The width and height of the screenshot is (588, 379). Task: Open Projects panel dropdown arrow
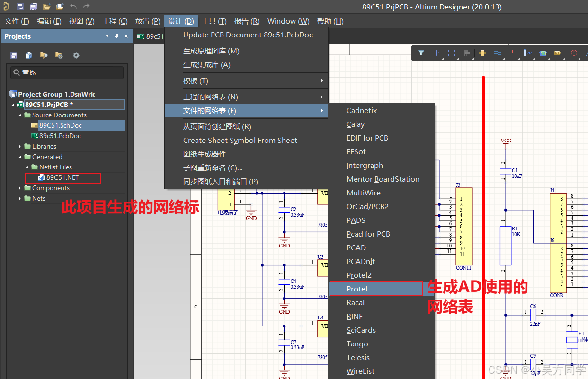click(x=107, y=36)
